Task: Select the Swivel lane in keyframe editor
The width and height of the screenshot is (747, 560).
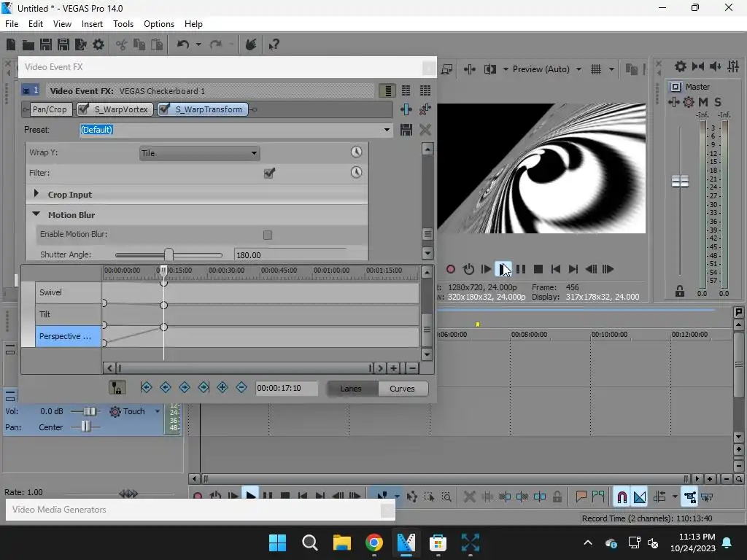Action: tap(68, 292)
